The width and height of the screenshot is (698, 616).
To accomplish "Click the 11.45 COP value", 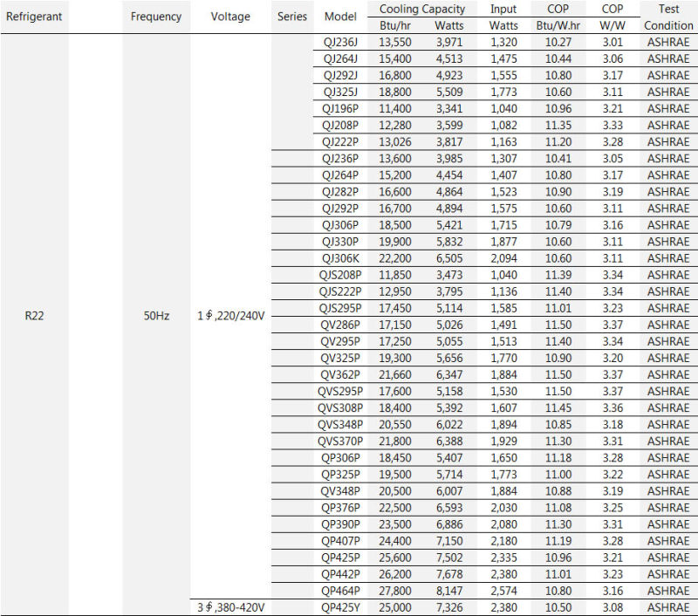I will (x=558, y=407).
